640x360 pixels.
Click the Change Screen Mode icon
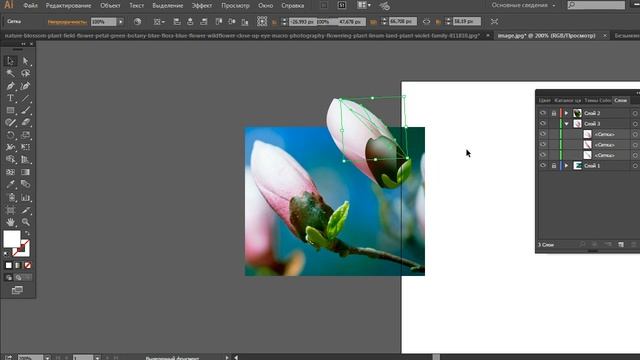(17, 290)
